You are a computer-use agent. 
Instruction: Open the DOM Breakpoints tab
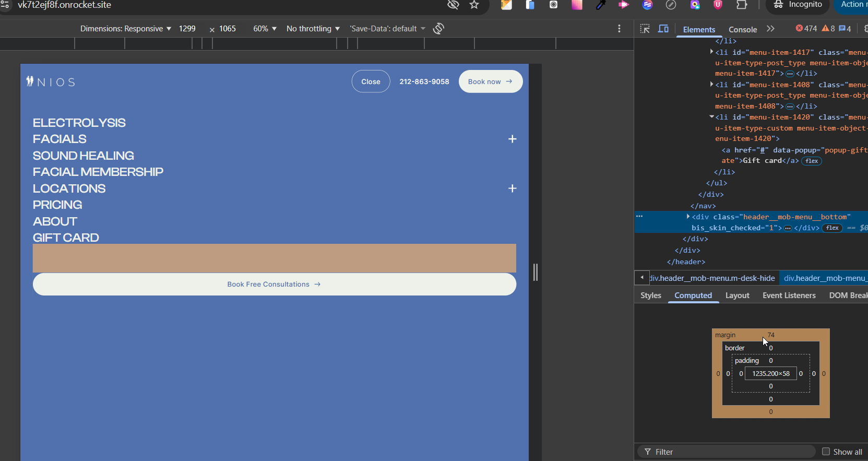[848, 295]
